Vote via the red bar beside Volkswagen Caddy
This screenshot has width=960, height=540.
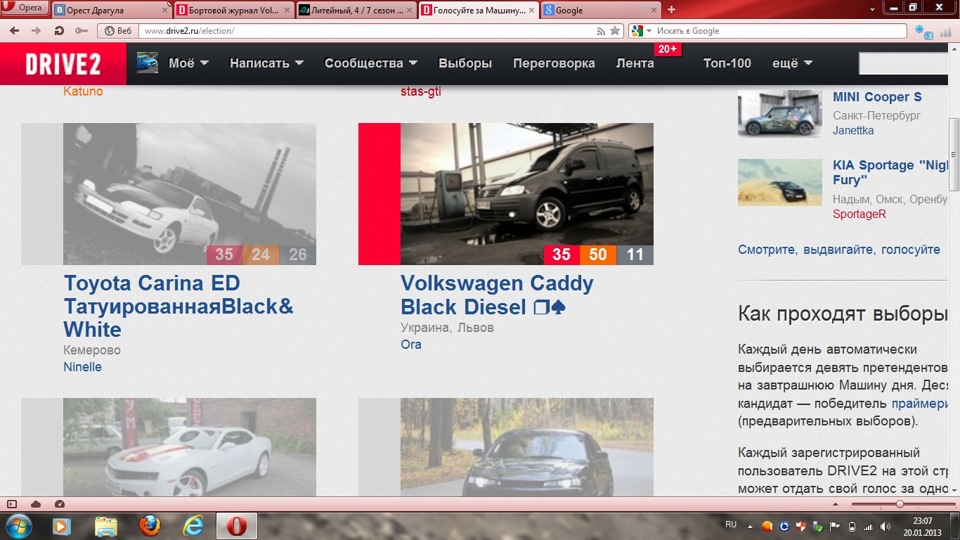[380, 194]
